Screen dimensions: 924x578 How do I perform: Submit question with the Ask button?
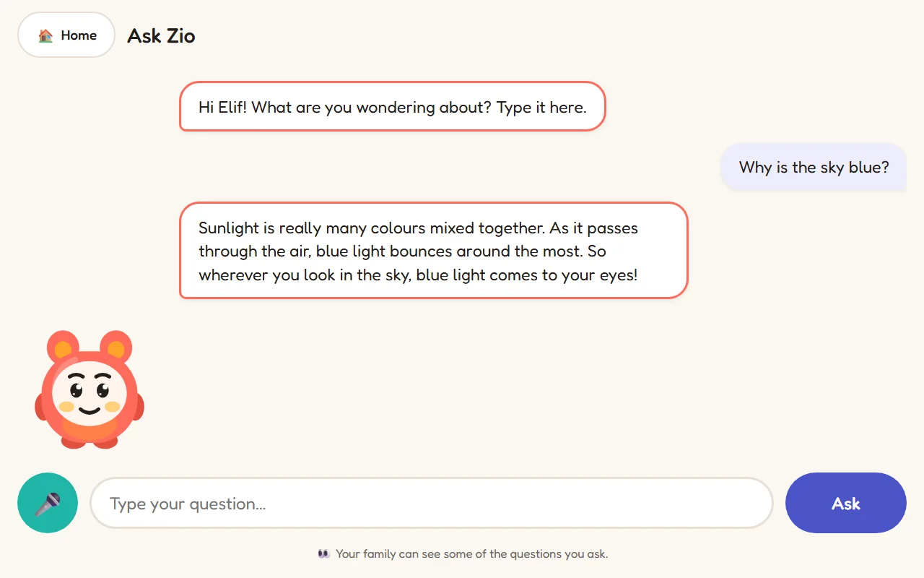(x=846, y=503)
